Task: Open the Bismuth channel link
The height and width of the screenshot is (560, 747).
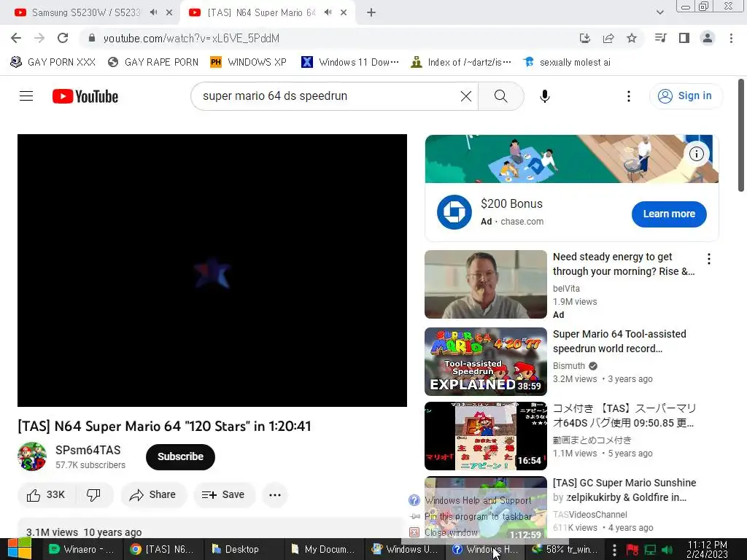Action: point(569,366)
